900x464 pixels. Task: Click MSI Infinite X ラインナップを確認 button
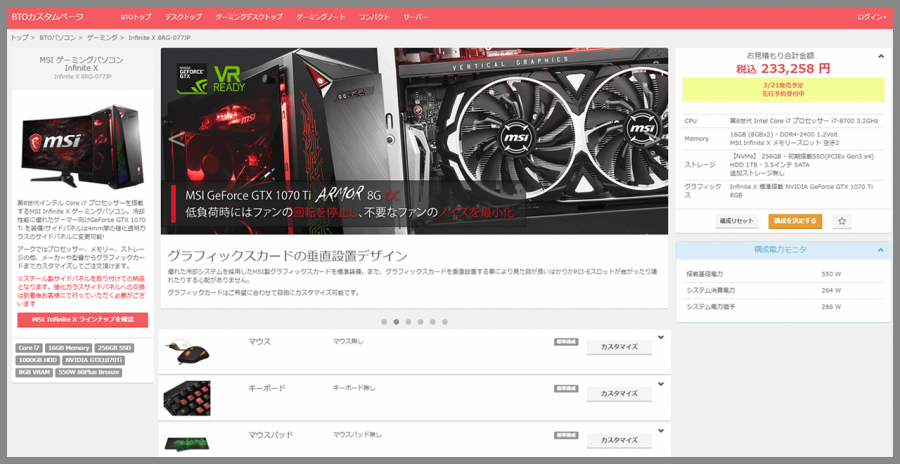(x=83, y=320)
